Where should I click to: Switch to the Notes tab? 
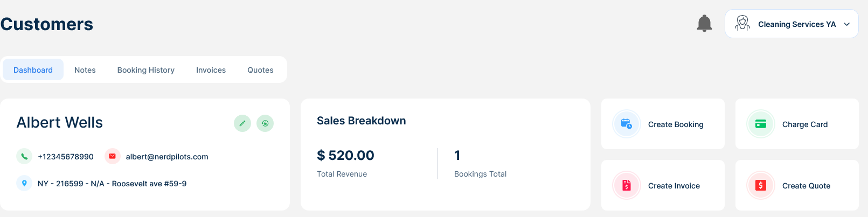click(x=85, y=70)
